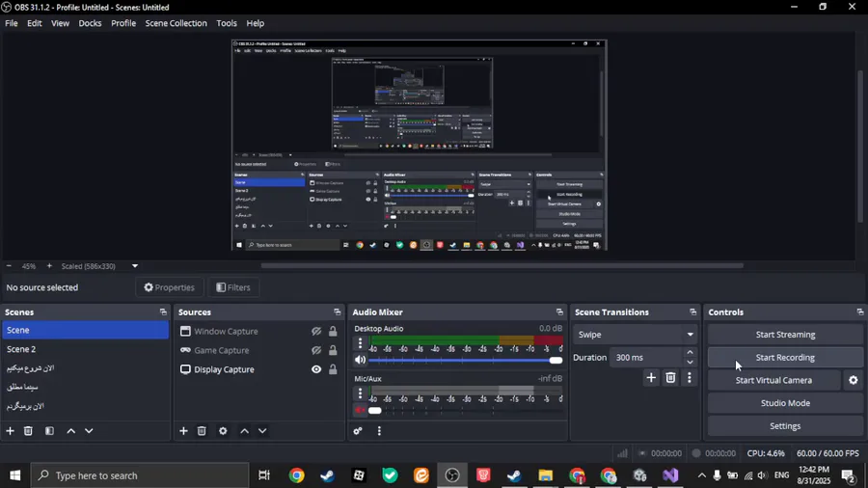Move source up arrow in Sources panel

pos(244,430)
